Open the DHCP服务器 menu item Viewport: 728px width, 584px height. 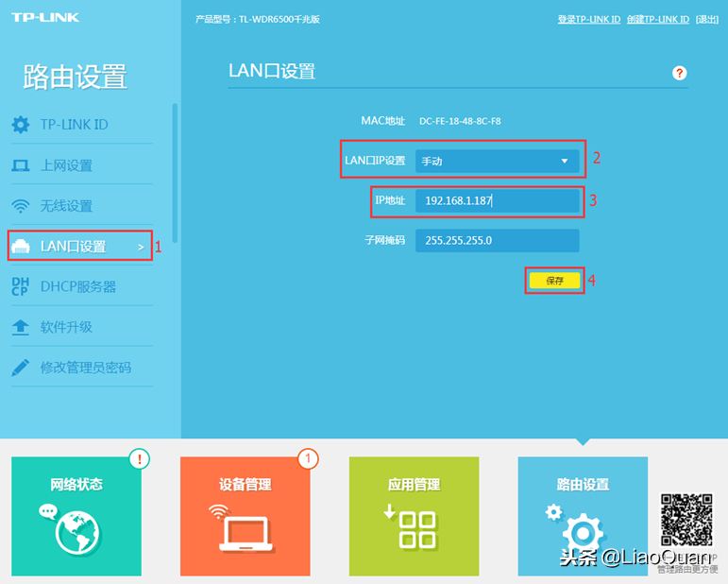point(82,286)
